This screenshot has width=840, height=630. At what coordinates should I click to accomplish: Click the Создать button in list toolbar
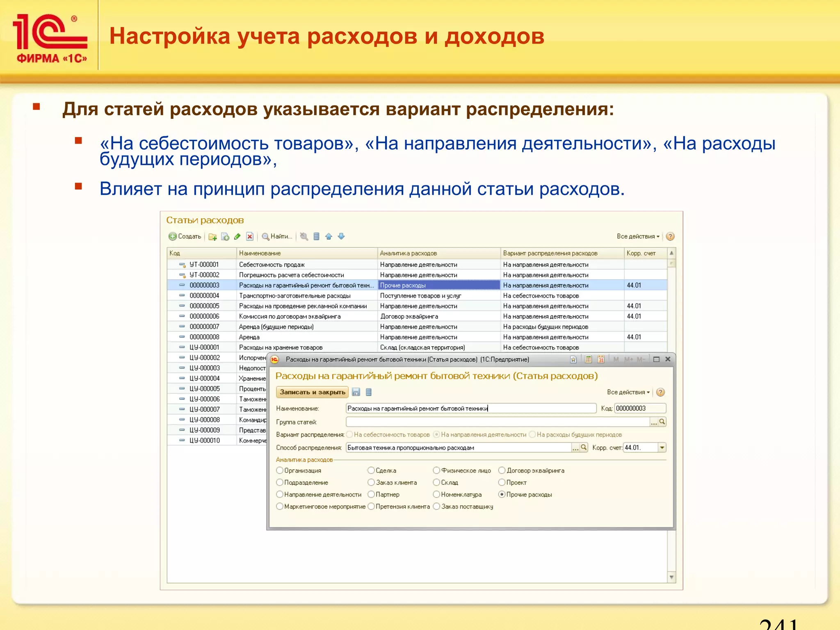pos(185,236)
